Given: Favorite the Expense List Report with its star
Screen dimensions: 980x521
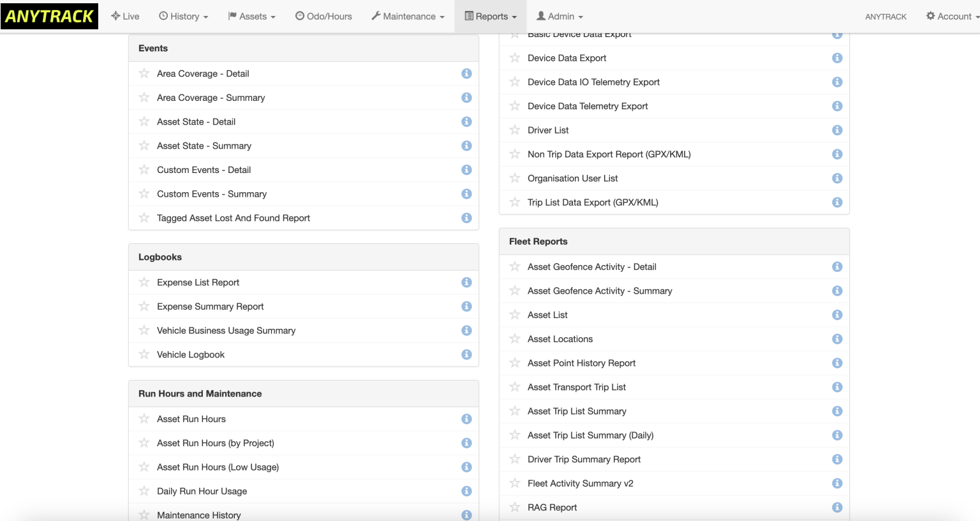Looking at the screenshot, I should (144, 282).
